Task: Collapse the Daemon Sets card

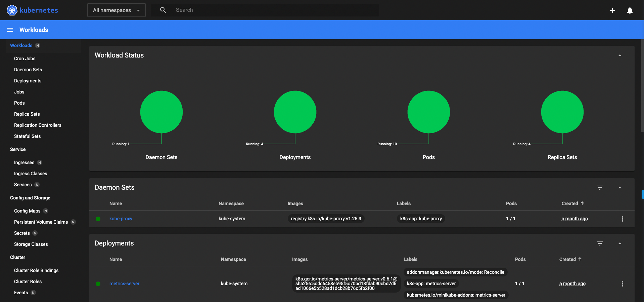Action: tap(620, 188)
